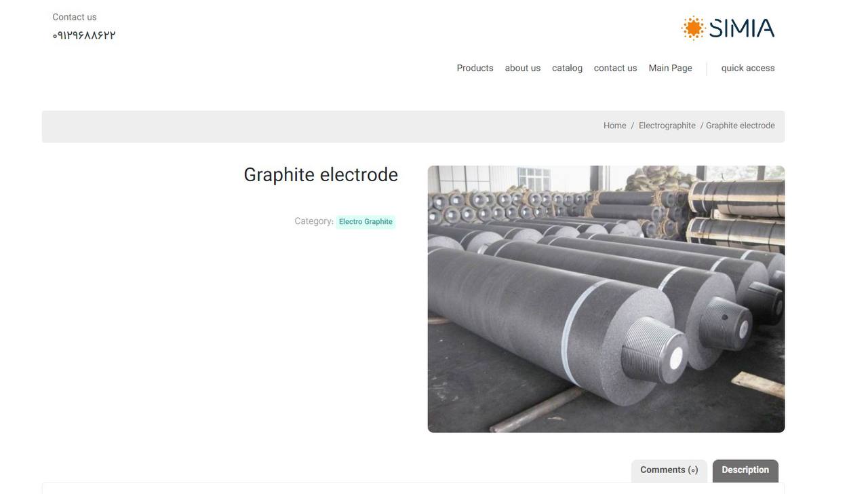This screenshot has height=494, width=868.
Task: Click the graphite electrode product photo
Action: (606, 299)
